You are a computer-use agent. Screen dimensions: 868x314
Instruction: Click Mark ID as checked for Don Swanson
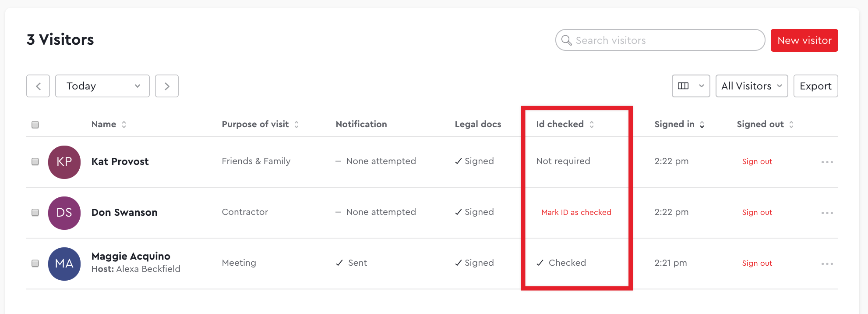(x=576, y=212)
